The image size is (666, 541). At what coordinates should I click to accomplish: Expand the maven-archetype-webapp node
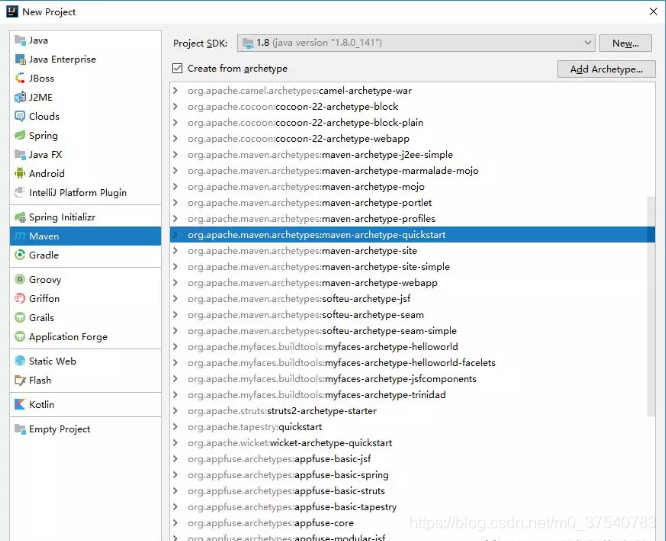(x=175, y=283)
